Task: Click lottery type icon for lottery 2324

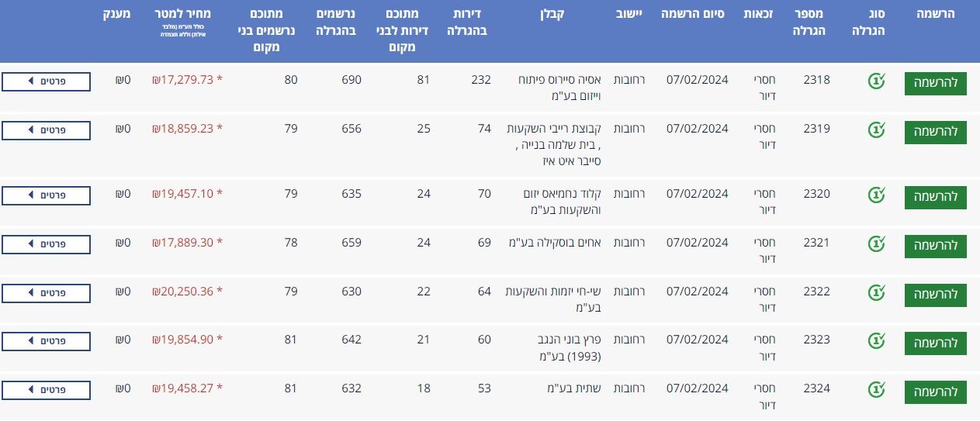Action: (876, 390)
